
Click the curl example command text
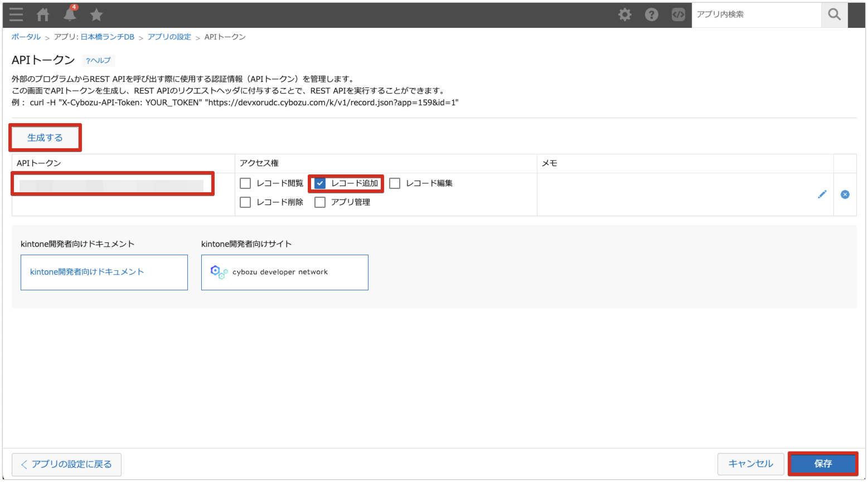coord(244,103)
